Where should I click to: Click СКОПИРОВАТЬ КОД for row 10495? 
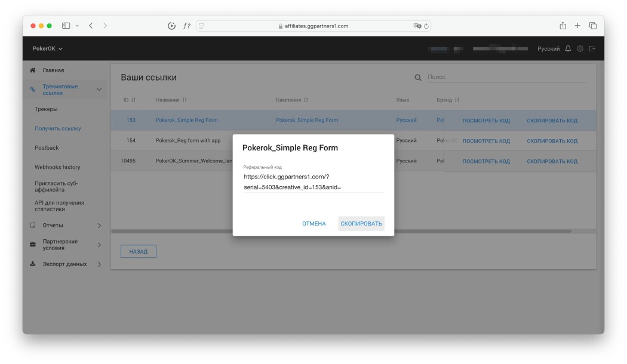pos(552,162)
